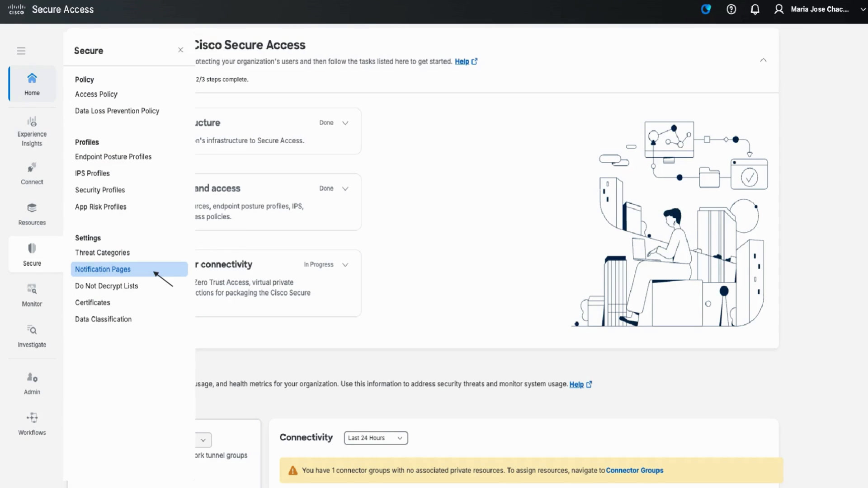Follow the Connector Groups link
Screen dimensions: 868x488
(634, 470)
